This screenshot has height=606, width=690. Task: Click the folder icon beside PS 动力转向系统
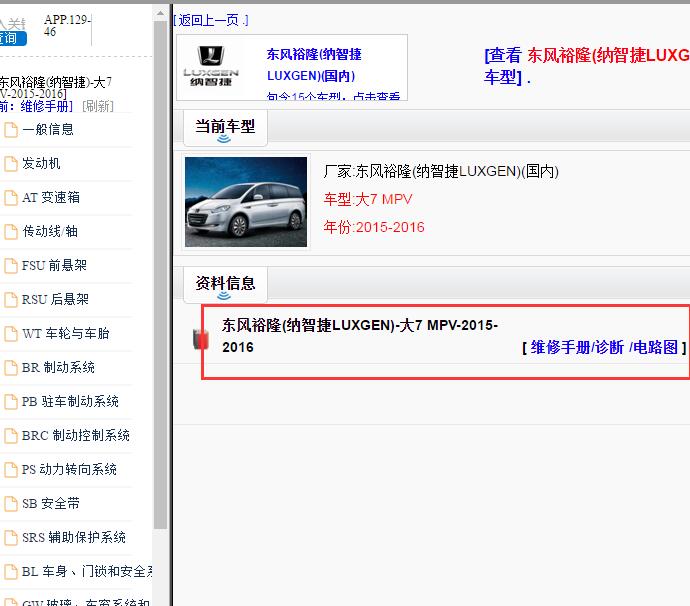click(11, 470)
